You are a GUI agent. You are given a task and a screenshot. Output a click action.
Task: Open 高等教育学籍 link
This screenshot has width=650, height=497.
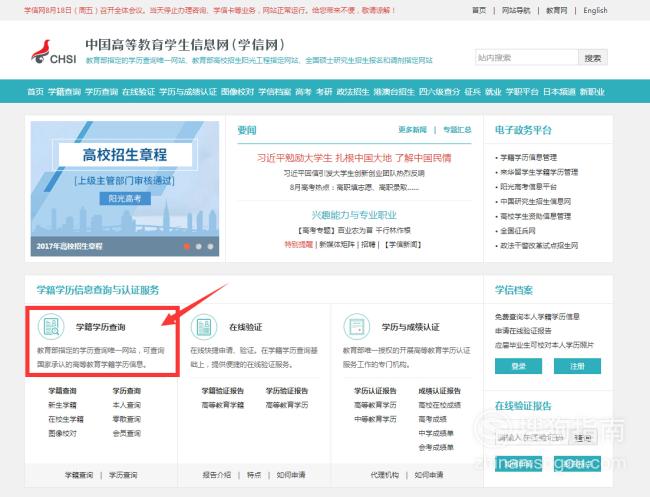(x=223, y=405)
